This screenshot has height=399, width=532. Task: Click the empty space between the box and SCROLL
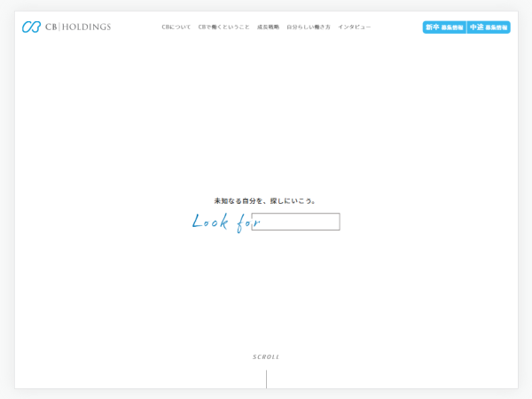click(x=266, y=293)
